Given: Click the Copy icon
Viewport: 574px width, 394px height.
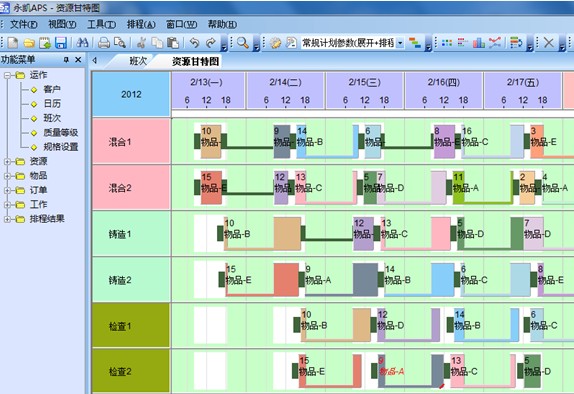Looking at the screenshot, I should (157, 43).
